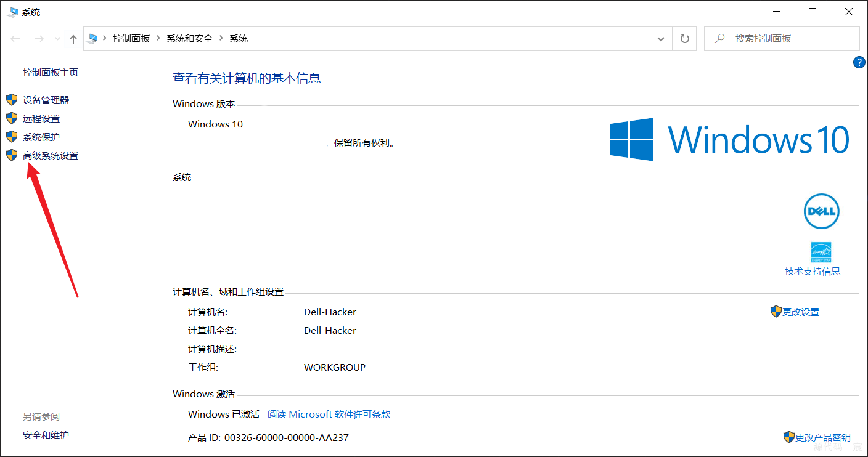Maximize the 系统 window
868x457 pixels.
point(813,12)
